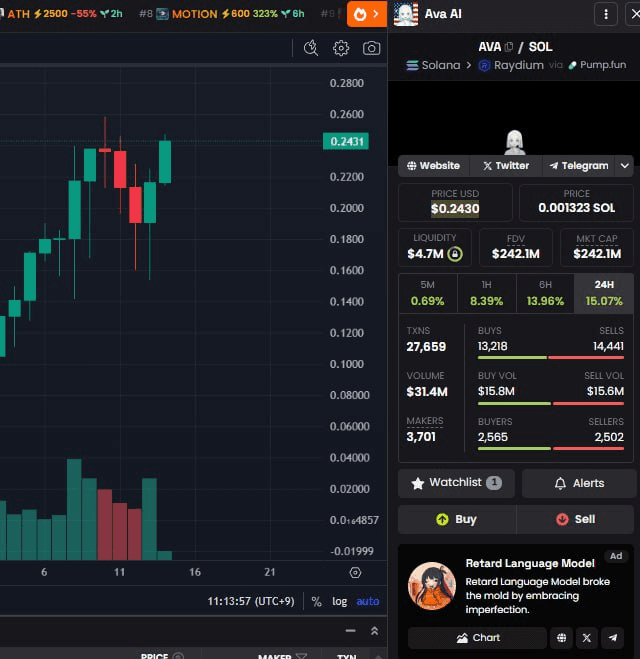Open the Retard Language Model ad avatar
Image resolution: width=640 pixels, height=659 pixels.
coord(432,586)
